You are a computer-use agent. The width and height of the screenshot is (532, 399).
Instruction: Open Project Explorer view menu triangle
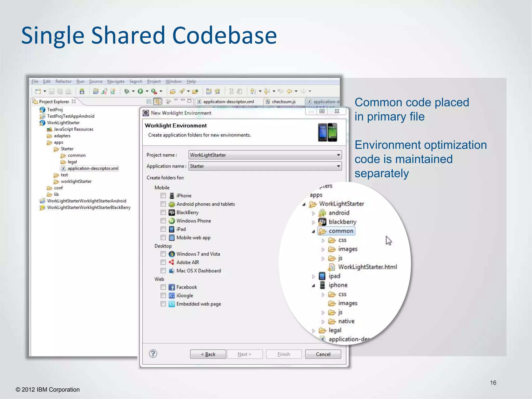(176, 100)
